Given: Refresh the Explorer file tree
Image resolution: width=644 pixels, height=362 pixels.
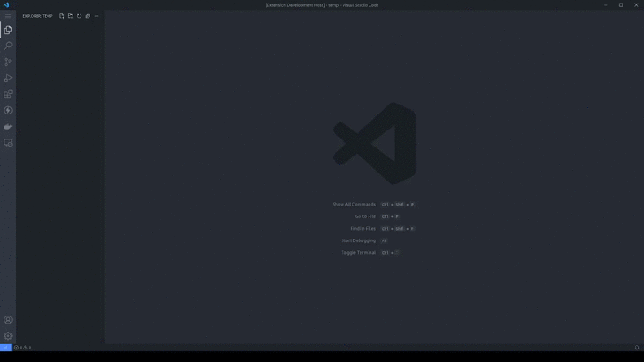Looking at the screenshot, I should [79, 16].
